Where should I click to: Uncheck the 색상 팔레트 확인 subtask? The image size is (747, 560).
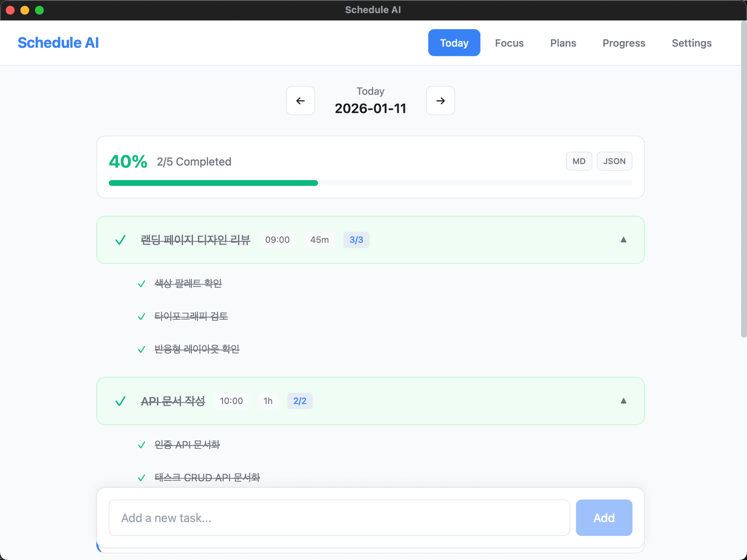[x=142, y=284]
